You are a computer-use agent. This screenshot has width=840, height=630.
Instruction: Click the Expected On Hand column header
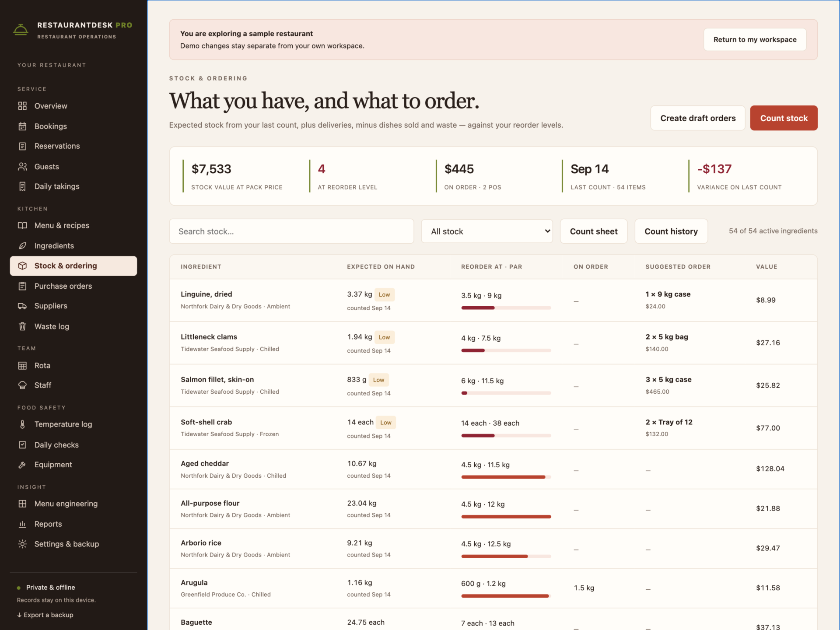[381, 266]
